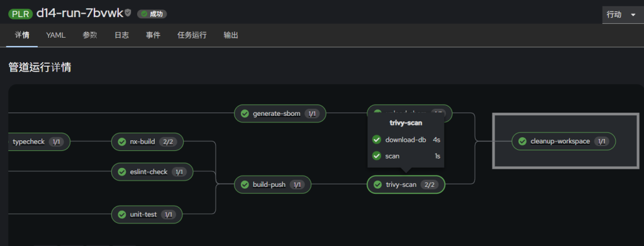
Task: Click the download-db step name in tooltip
Action: pos(406,140)
